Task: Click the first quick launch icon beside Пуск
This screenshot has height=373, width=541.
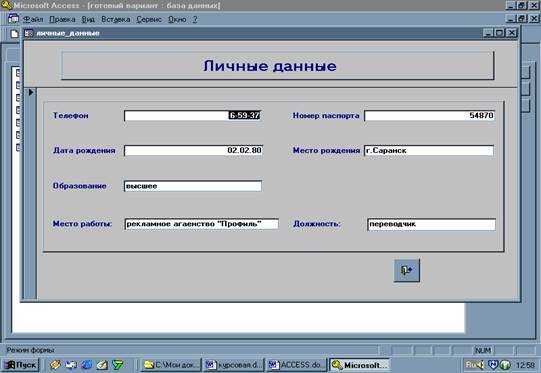Action: [x=56, y=365]
